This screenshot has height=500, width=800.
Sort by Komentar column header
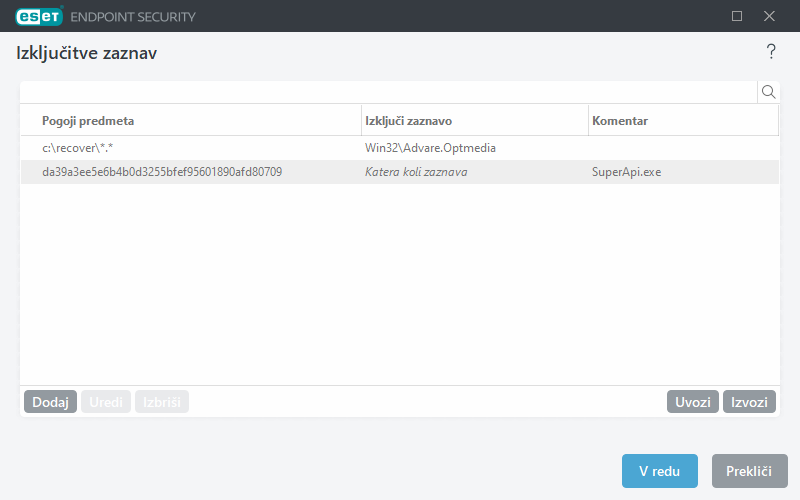[682, 121]
